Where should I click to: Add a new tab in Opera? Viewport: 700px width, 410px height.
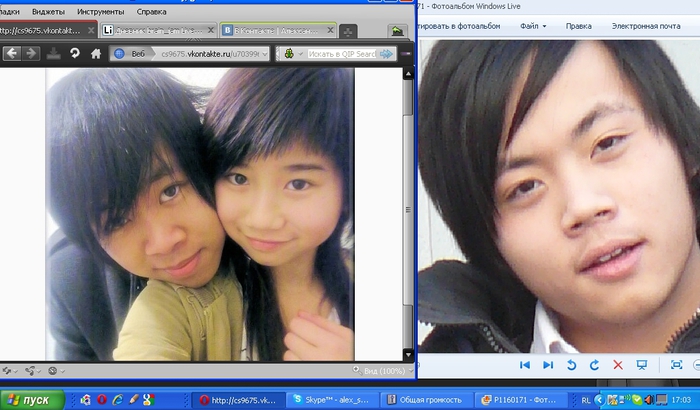coord(348,31)
